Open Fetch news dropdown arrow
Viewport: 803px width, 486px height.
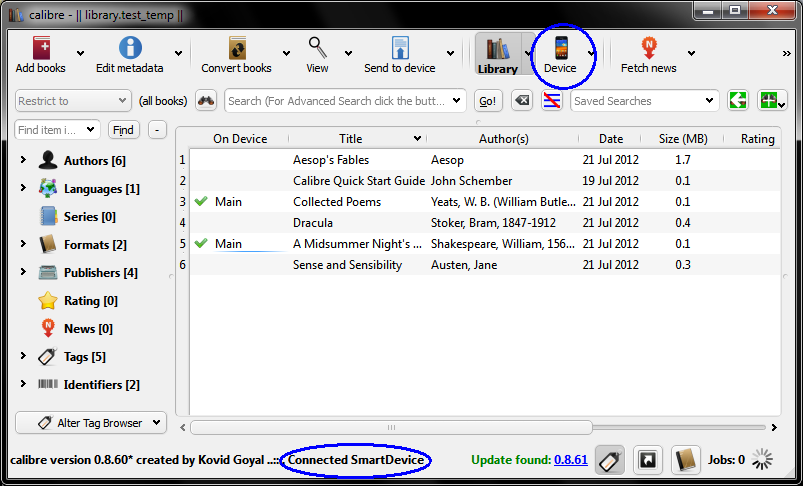coord(691,53)
